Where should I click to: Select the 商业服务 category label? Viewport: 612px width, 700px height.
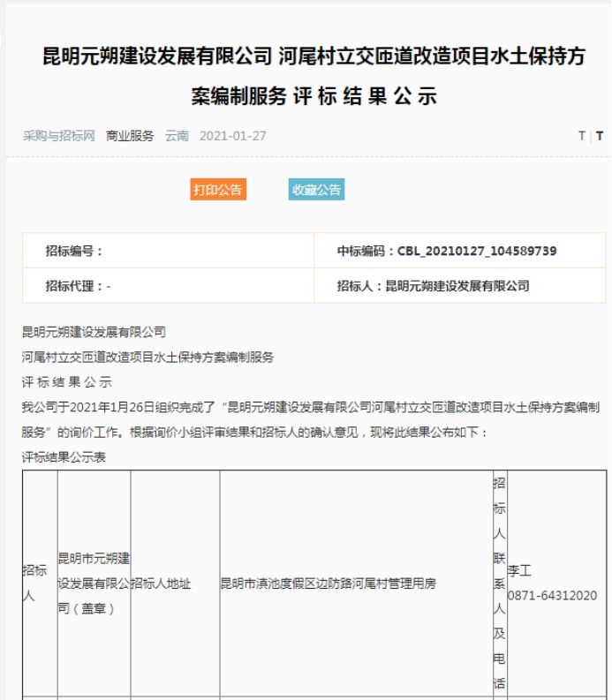(x=130, y=136)
